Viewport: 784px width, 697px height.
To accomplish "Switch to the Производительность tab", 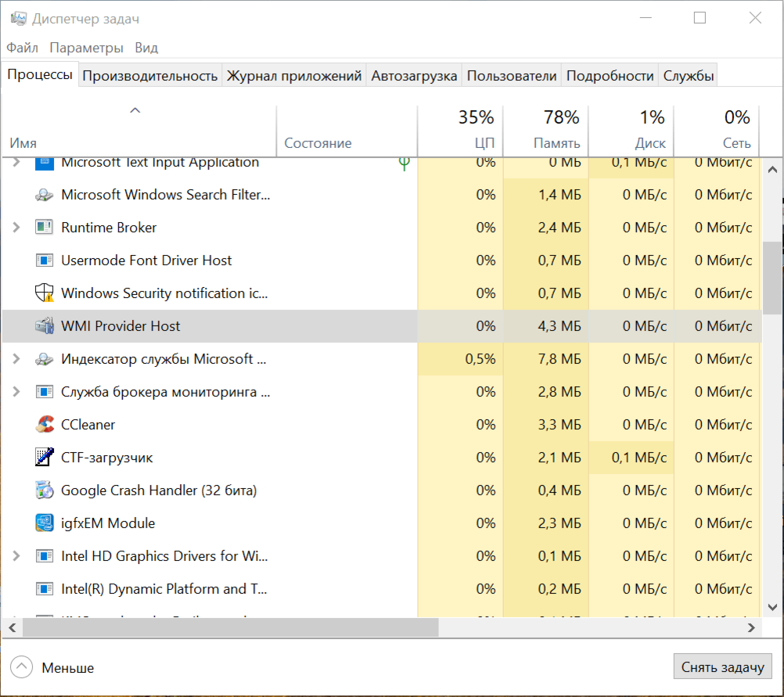I will click(x=149, y=76).
